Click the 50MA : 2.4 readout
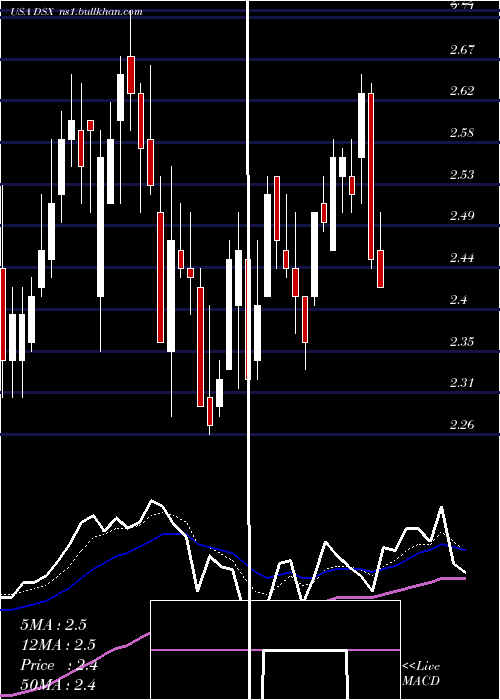Screen dimensions: 500x700 click(x=58, y=684)
